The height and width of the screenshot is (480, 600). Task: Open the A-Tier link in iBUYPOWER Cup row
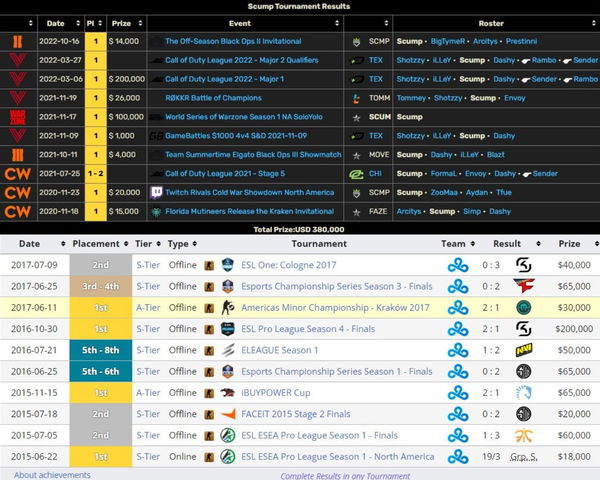pos(148,393)
